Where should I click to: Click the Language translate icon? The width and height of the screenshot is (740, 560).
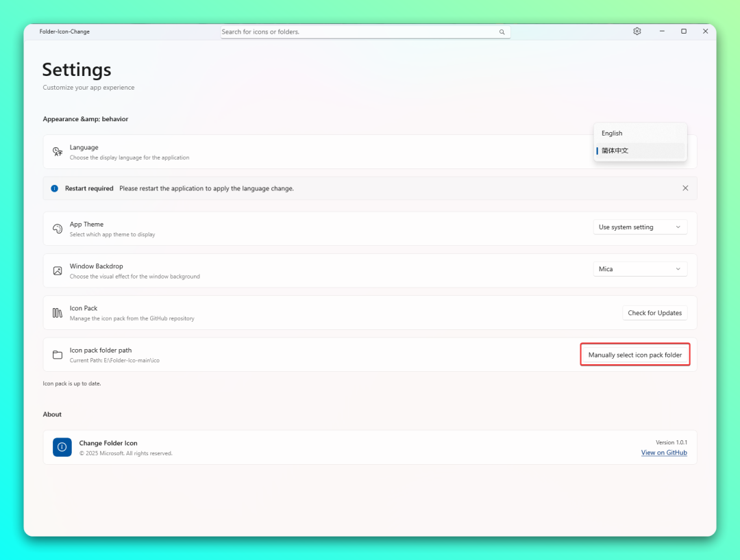58,152
